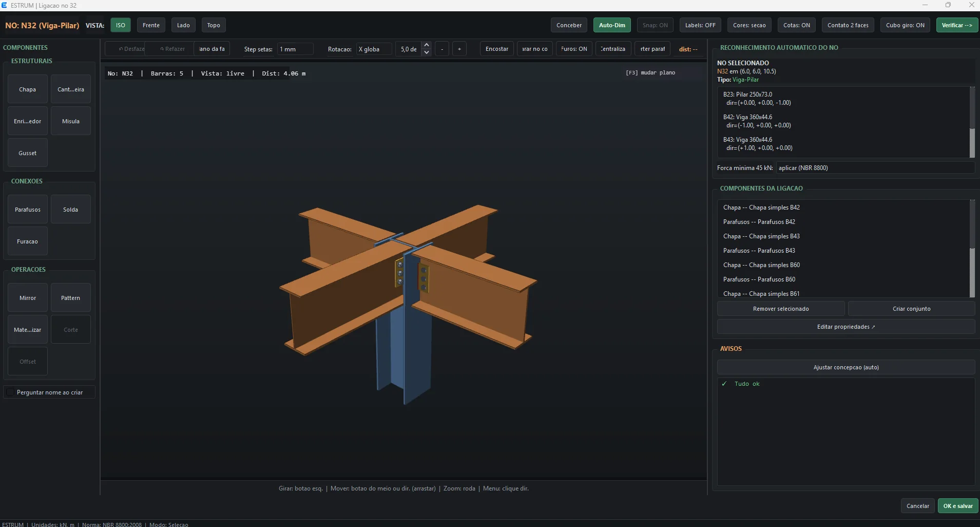980x527 pixels.
Task: Switch to the Lado view
Action: (183, 25)
